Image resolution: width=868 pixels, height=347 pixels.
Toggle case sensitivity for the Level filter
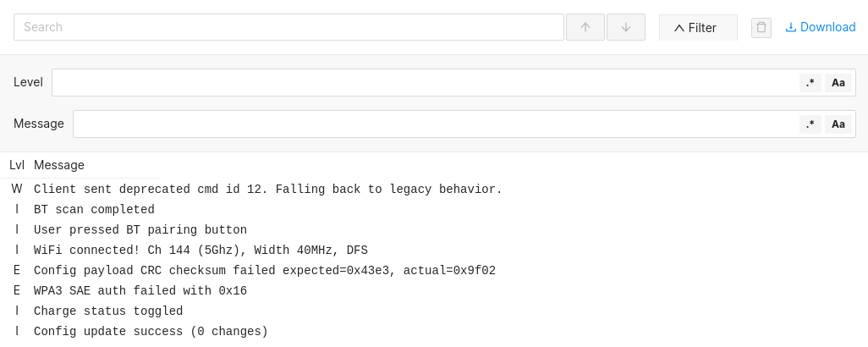(x=838, y=83)
